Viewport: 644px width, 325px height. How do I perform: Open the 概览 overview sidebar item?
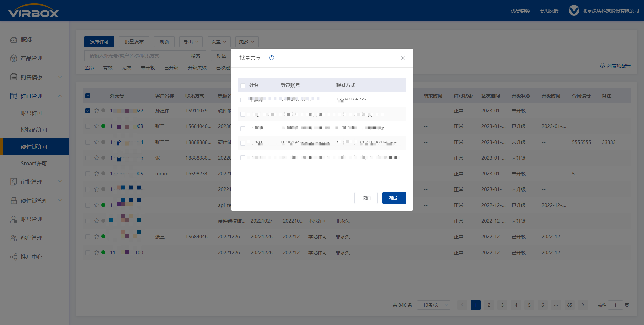point(26,40)
